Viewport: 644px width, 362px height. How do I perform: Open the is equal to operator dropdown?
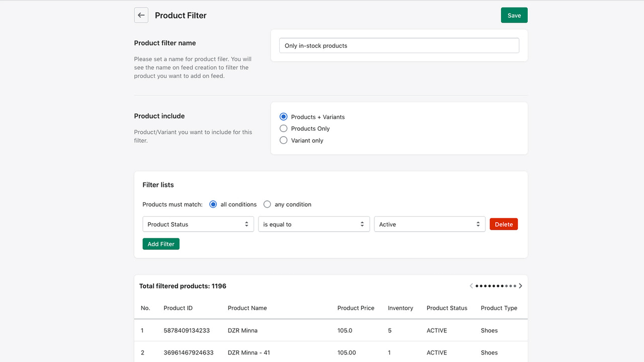coord(313,224)
